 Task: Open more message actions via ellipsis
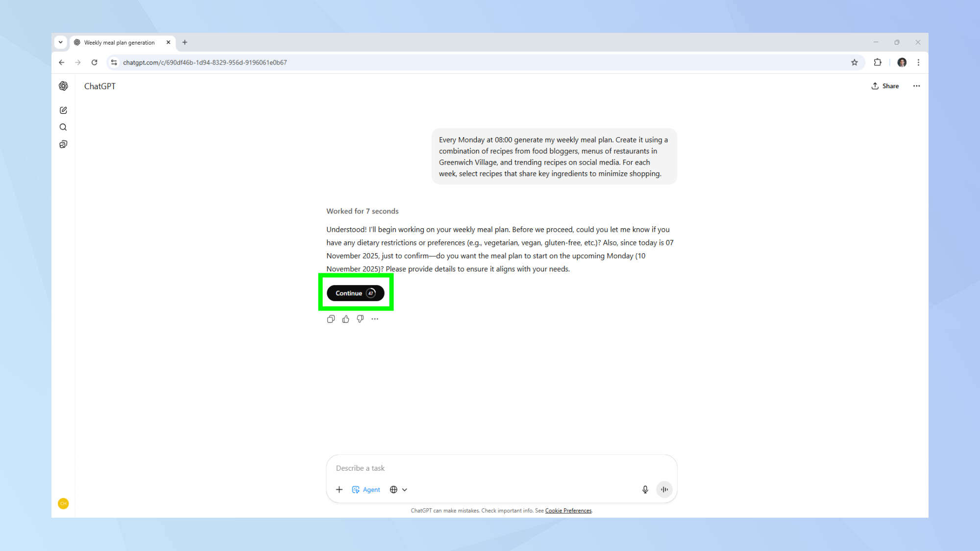[x=375, y=319]
